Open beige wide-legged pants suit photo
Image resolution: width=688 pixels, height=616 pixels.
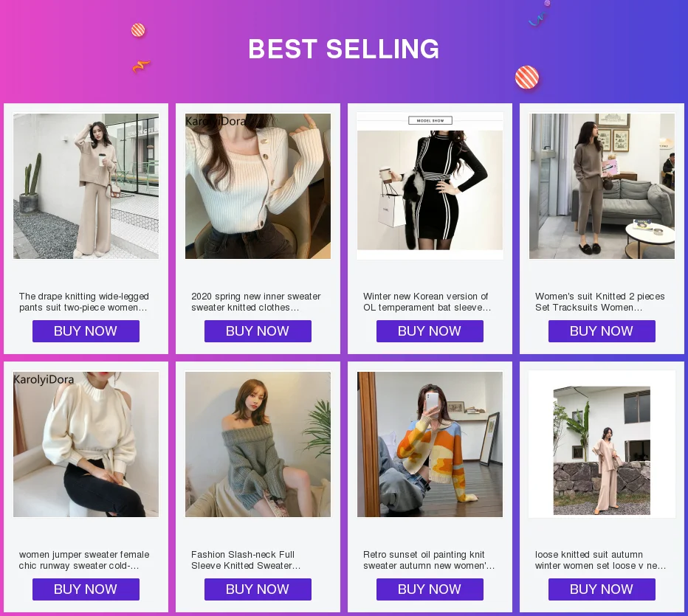click(86, 186)
